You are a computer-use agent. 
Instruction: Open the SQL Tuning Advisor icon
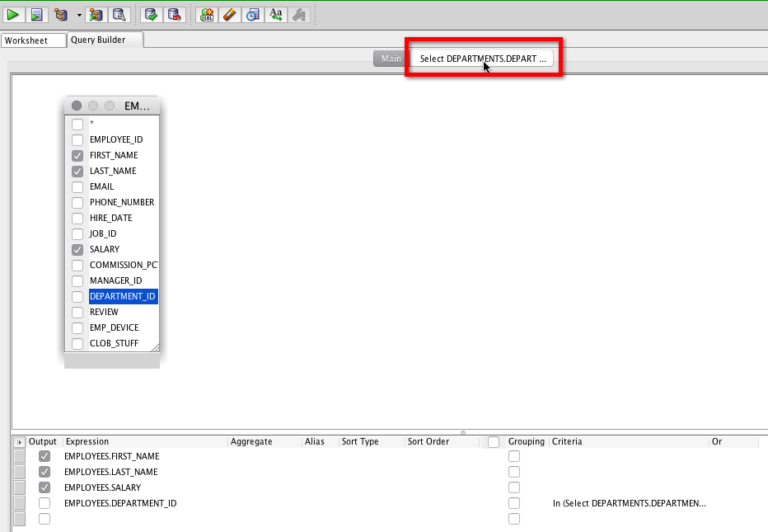click(x=119, y=15)
